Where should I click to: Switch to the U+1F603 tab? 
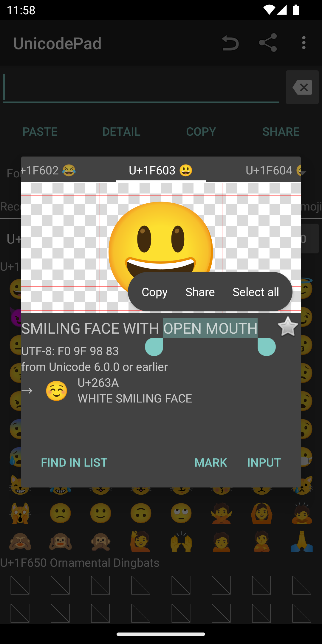[161, 170]
